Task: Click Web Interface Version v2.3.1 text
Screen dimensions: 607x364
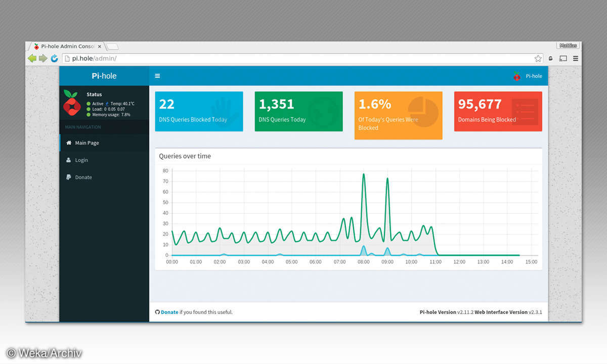Action: pos(508,312)
